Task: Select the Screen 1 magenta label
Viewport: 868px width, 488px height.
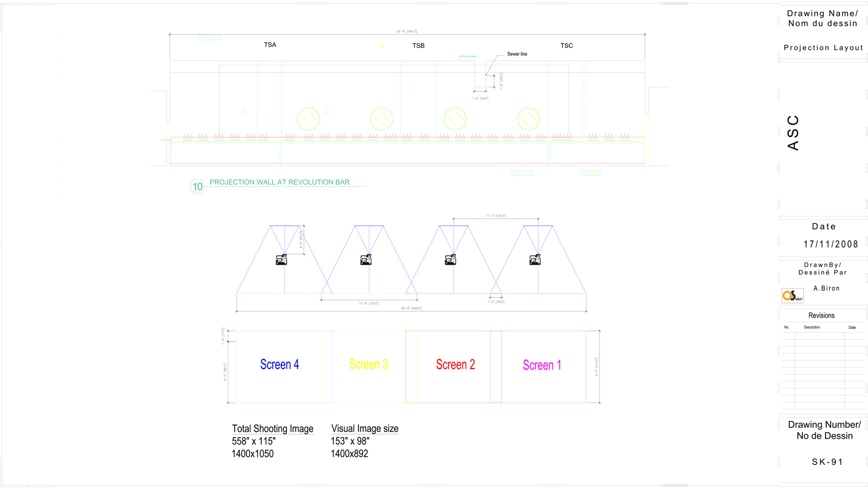Action: click(x=542, y=365)
